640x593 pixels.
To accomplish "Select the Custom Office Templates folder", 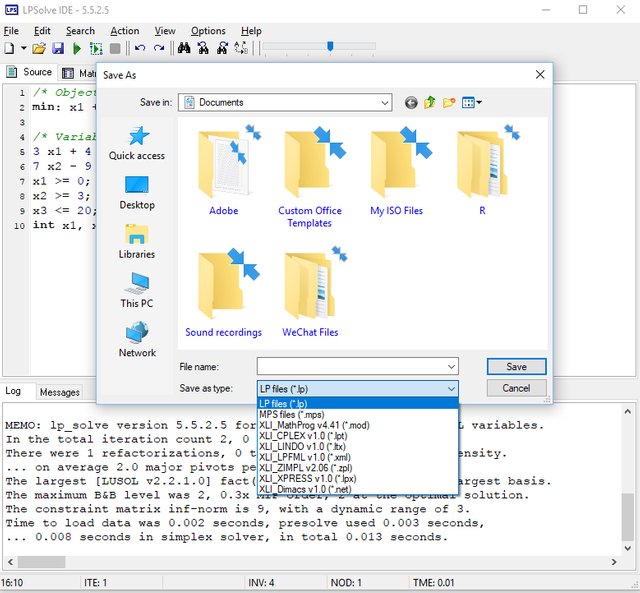I will [x=310, y=177].
